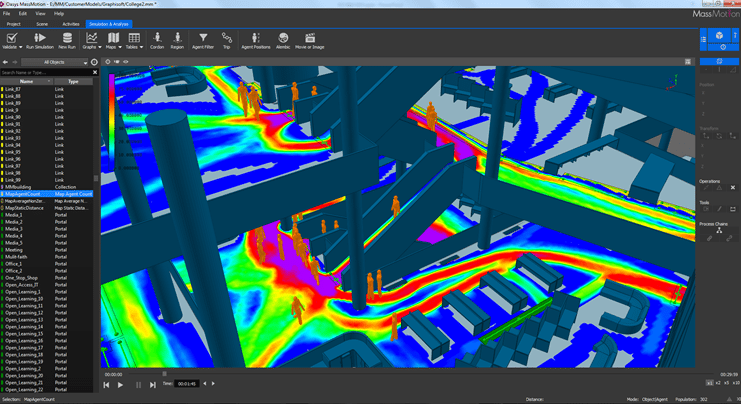The height and width of the screenshot is (404, 741).
Task: Switch to the Activities tab
Action: (x=70, y=23)
